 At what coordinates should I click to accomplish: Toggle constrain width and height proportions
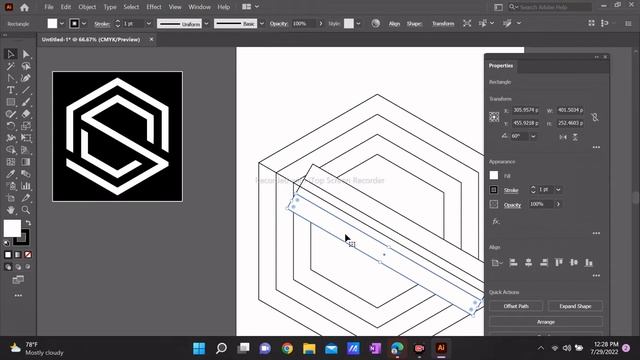point(595,118)
